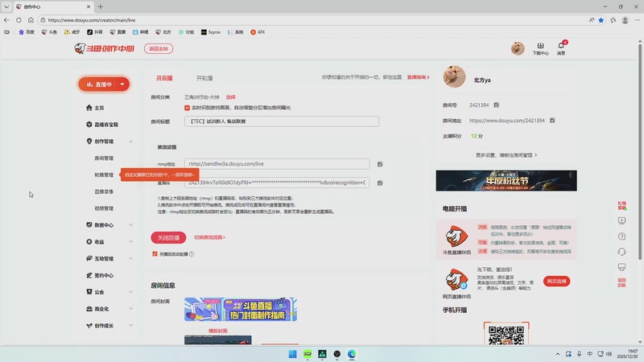Open 签约中心 in the sidebar
Image resolution: width=644 pixels, height=362 pixels.
pos(100,275)
